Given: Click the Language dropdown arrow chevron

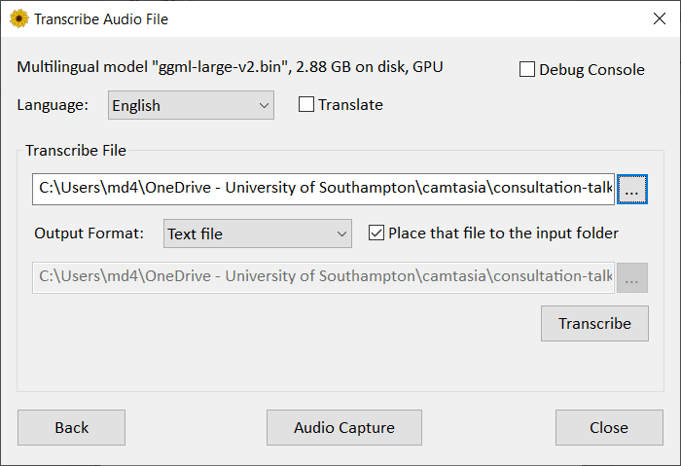Looking at the screenshot, I should click(264, 106).
